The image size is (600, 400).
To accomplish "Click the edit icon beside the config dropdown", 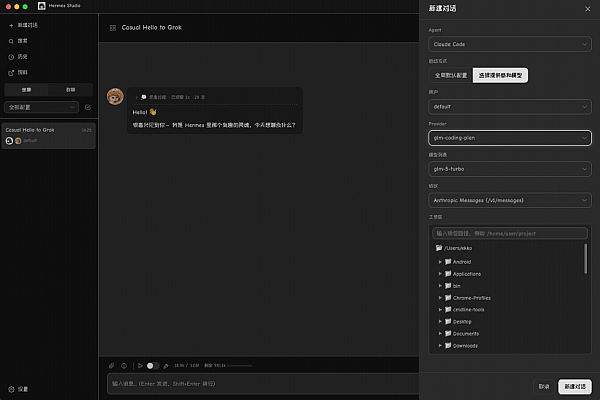I will pyautogui.click(x=88, y=107).
